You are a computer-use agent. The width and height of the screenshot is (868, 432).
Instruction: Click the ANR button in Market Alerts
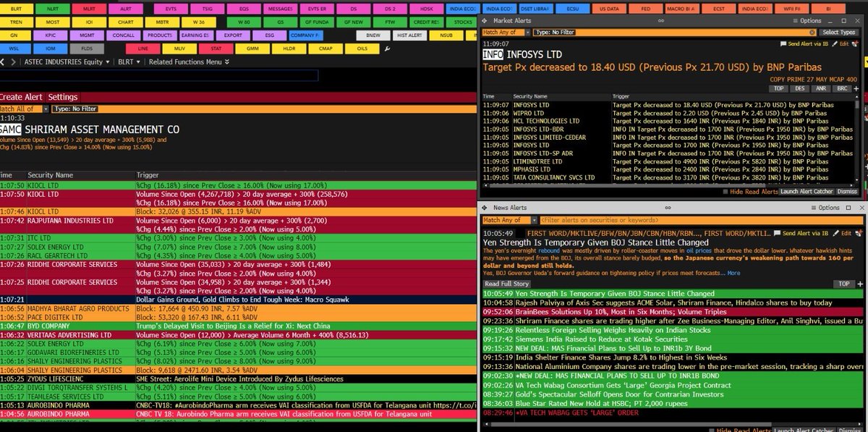(821, 88)
